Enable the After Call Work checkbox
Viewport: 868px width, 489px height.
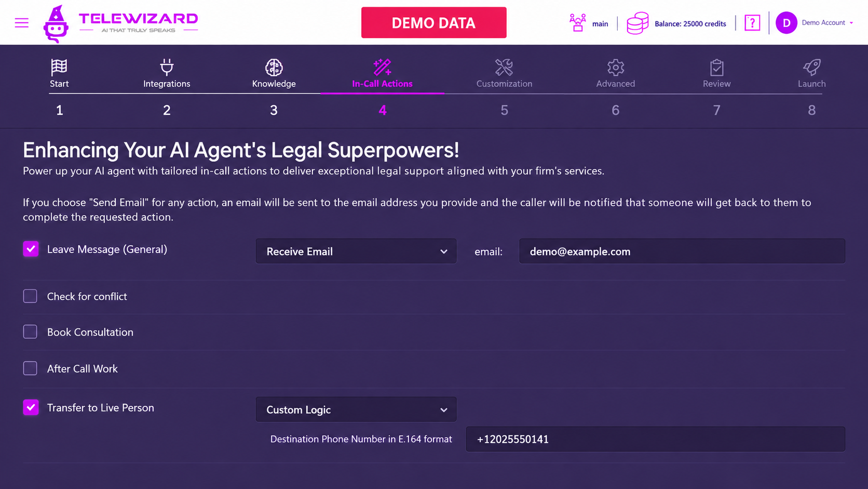[x=30, y=368]
